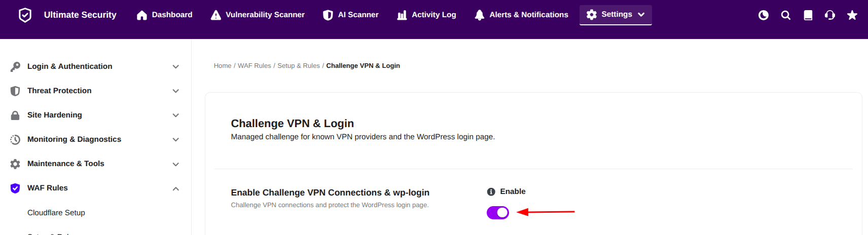Image resolution: width=868 pixels, height=235 pixels.
Task: Click the star icon in the top bar
Action: click(x=852, y=15)
